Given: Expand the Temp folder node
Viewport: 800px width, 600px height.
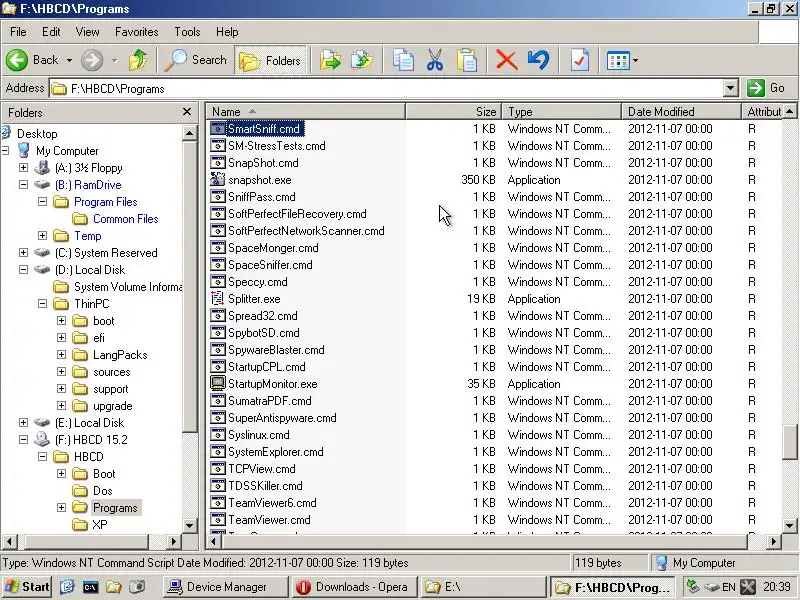Looking at the screenshot, I should 42,236.
